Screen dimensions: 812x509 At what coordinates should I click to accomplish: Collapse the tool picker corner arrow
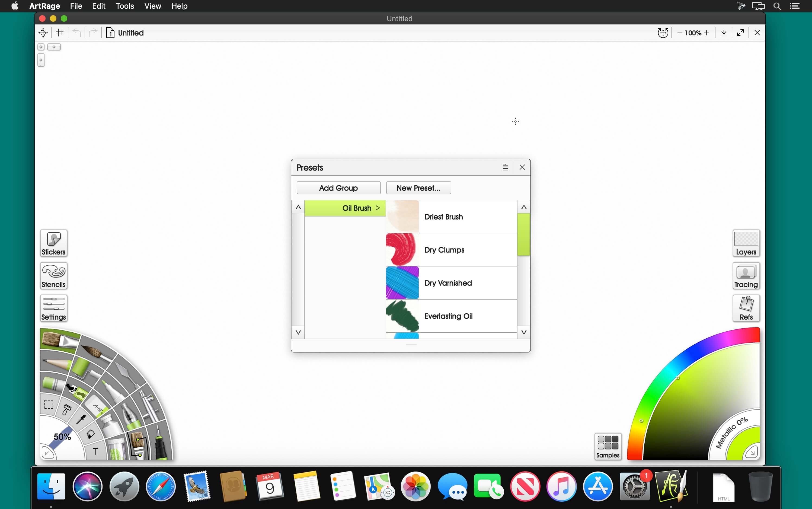click(48, 453)
